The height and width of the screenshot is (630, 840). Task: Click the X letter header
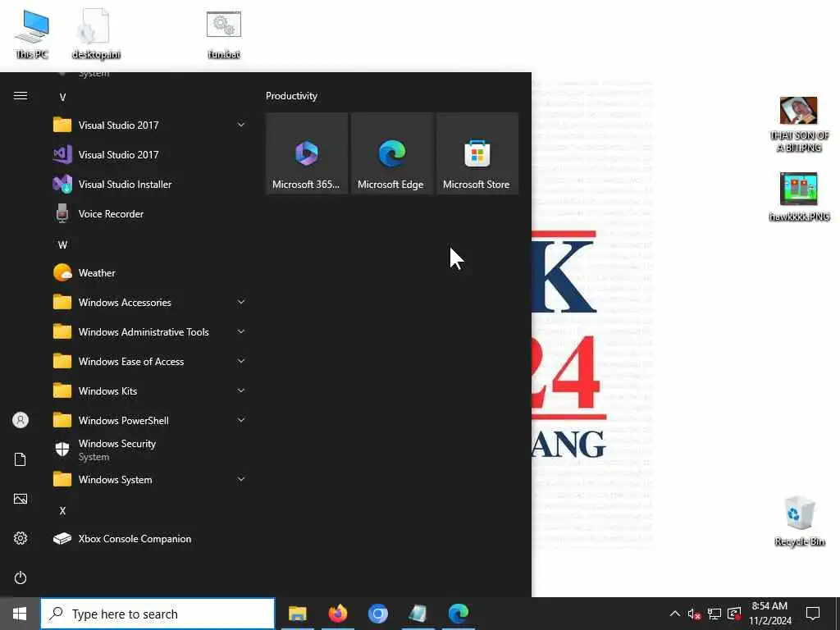[62, 510]
